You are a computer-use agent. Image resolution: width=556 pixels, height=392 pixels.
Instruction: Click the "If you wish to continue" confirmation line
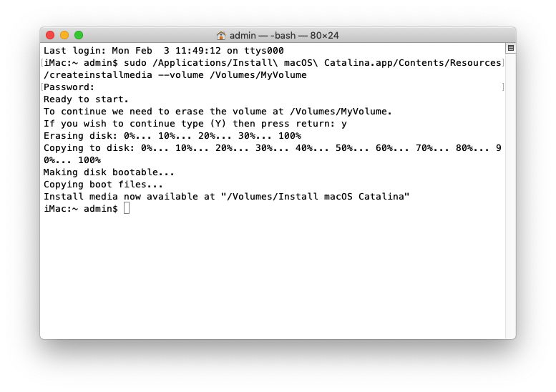coord(195,124)
